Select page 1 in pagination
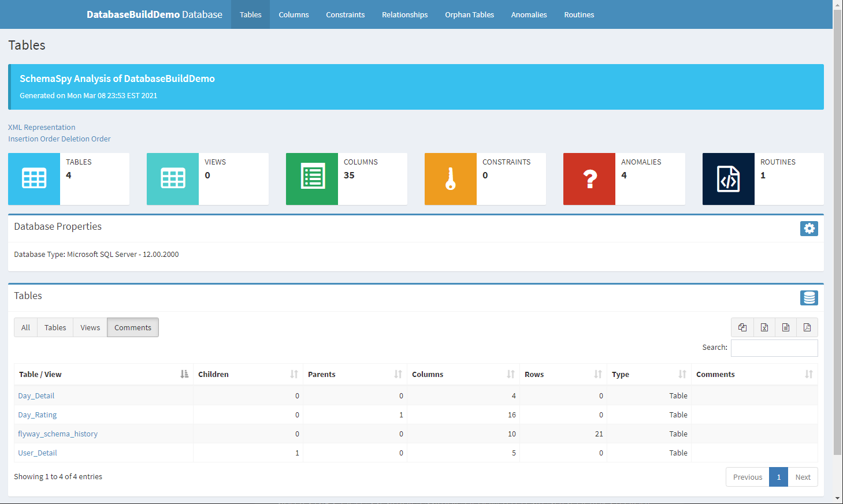Viewport: 843px width, 504px height. (x=779, y=477)
